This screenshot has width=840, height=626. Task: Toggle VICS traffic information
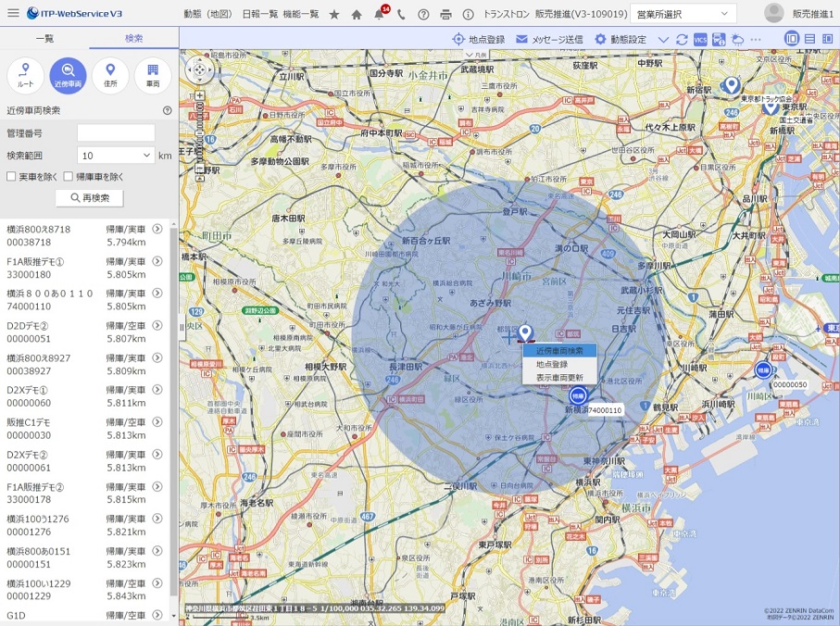click(700, 40)
